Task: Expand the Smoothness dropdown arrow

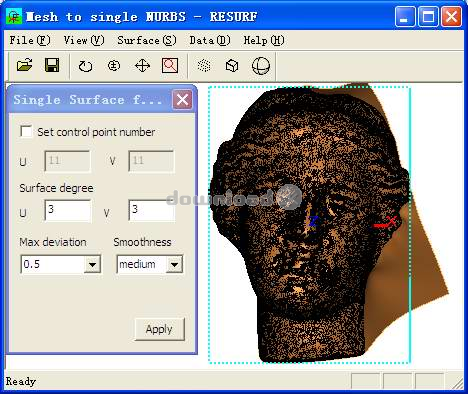Action: click(174, 265)
